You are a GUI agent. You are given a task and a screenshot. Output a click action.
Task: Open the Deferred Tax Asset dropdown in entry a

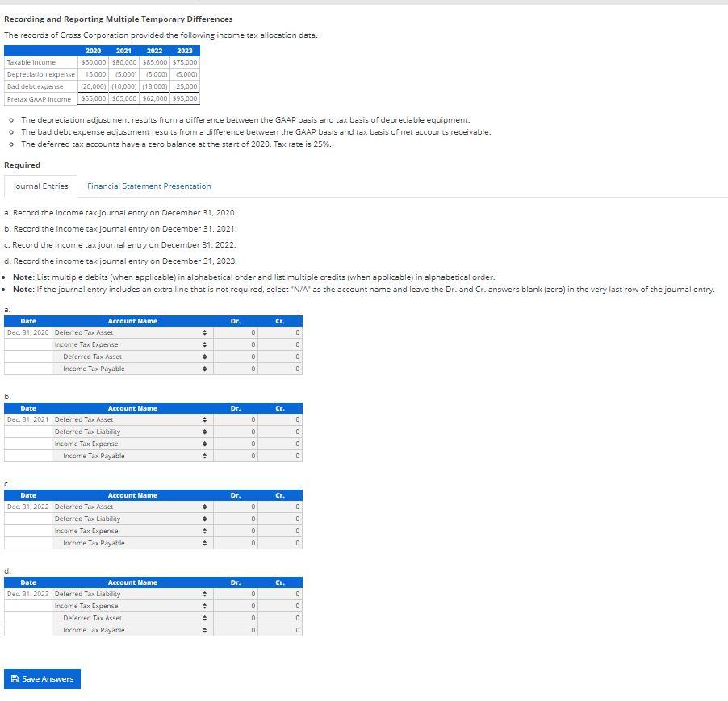click(207, 332)
